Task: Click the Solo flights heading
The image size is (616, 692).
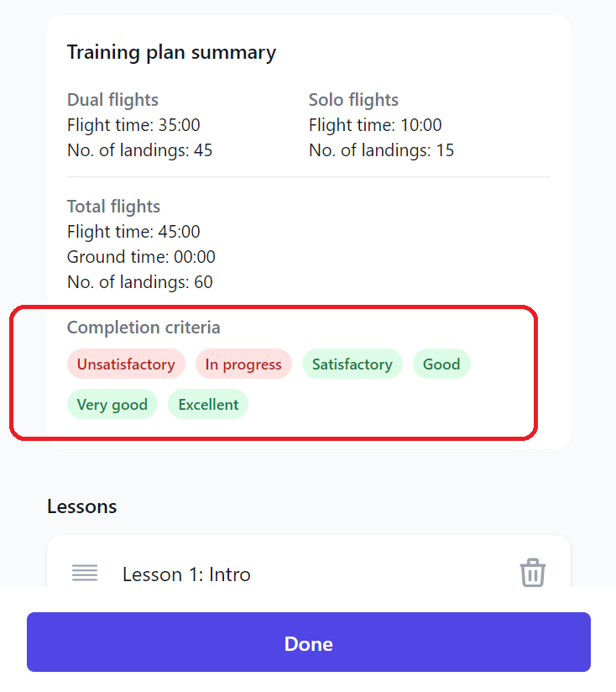Action: tap(353, 100)
